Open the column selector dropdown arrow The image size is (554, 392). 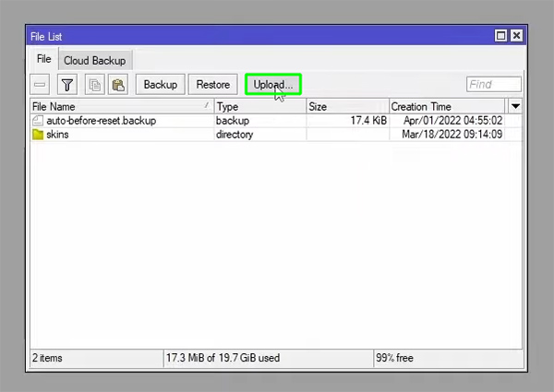tap(515, 107)
